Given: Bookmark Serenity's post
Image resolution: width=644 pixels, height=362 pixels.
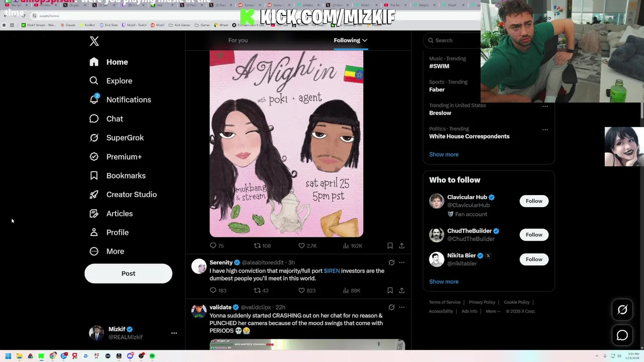Looking at the screenshot, I should (x=390, y=291).
